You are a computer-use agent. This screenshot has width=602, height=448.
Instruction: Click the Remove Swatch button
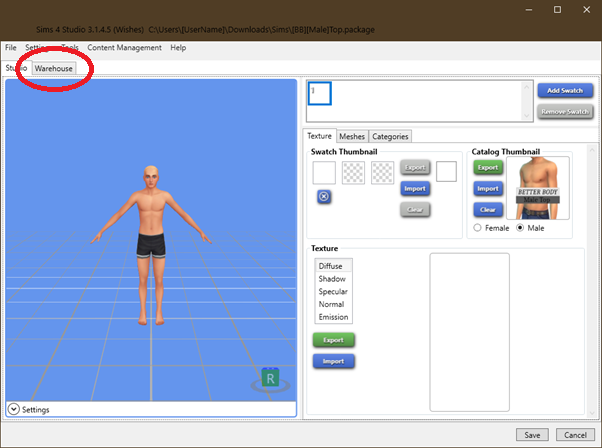(565, 112)
